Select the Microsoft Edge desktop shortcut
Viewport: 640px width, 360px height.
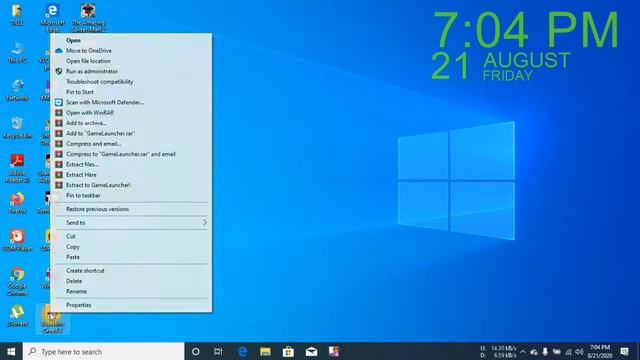pos(52,18)
